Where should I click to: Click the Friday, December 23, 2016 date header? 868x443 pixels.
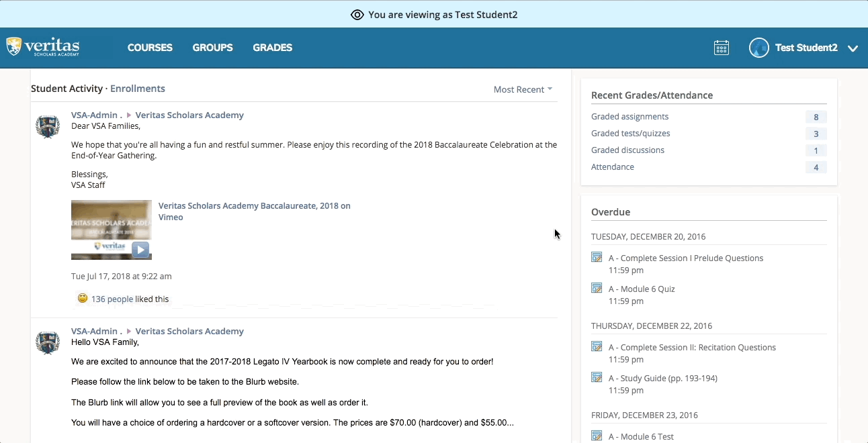tap(644, 415)
